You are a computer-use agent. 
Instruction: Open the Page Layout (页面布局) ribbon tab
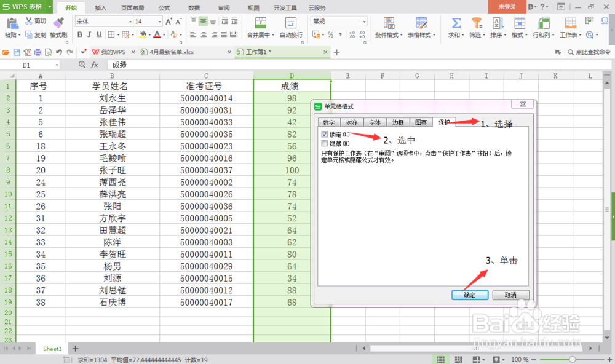tap(132, 8)
